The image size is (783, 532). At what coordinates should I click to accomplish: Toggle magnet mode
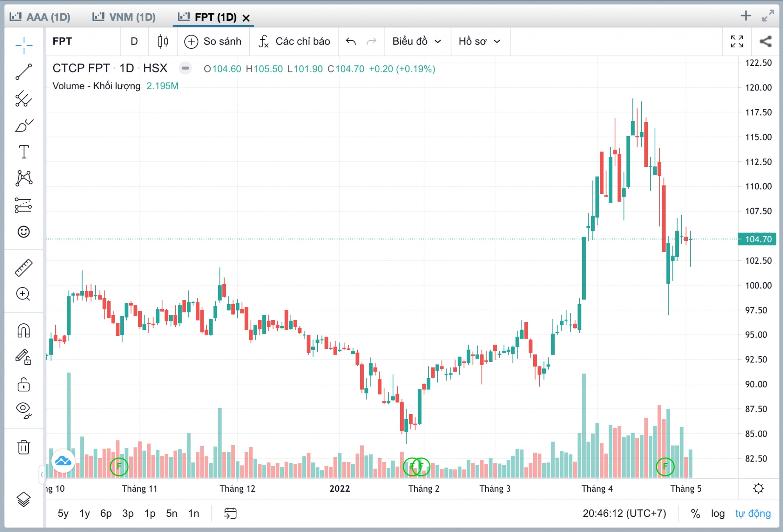(x=24, y=331)
